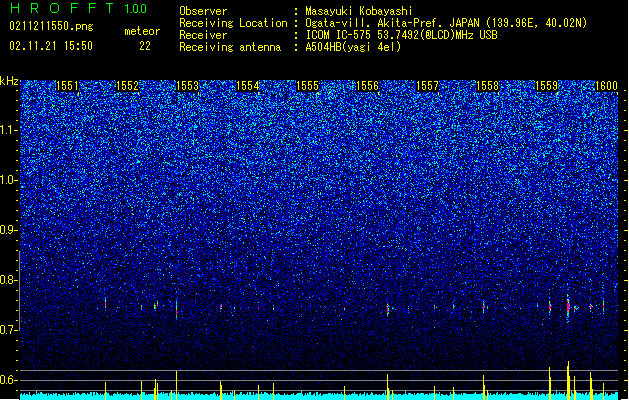Click the meteor label
This screenshot has width=629, height=400.
(142, 31)
